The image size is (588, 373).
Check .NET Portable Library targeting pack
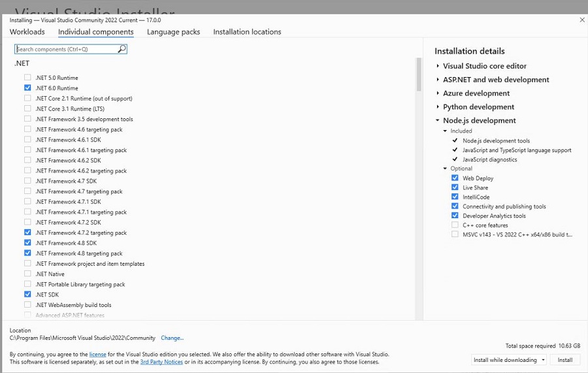[x=27, y=284]
